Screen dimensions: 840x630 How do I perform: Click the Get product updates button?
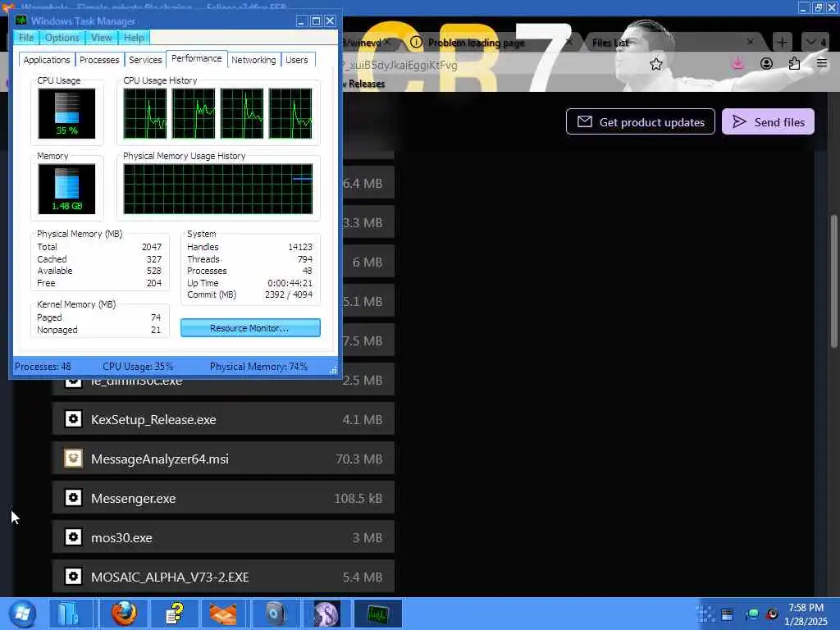click(640, 121)
